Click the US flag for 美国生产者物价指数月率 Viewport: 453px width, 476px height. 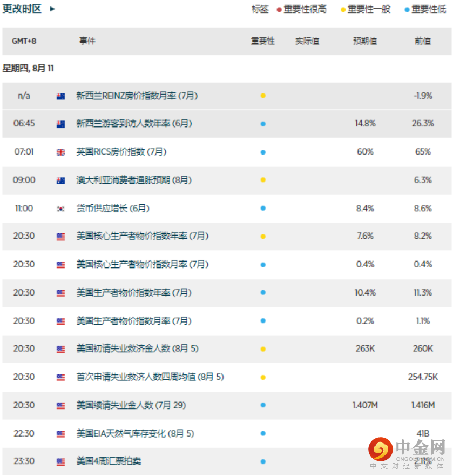pyautogui.click(x=60, y=321)
